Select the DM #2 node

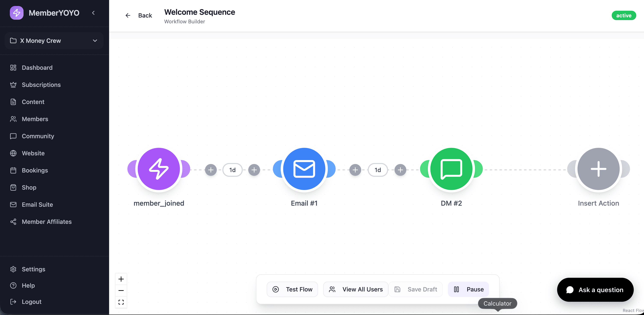pos(451,169)
